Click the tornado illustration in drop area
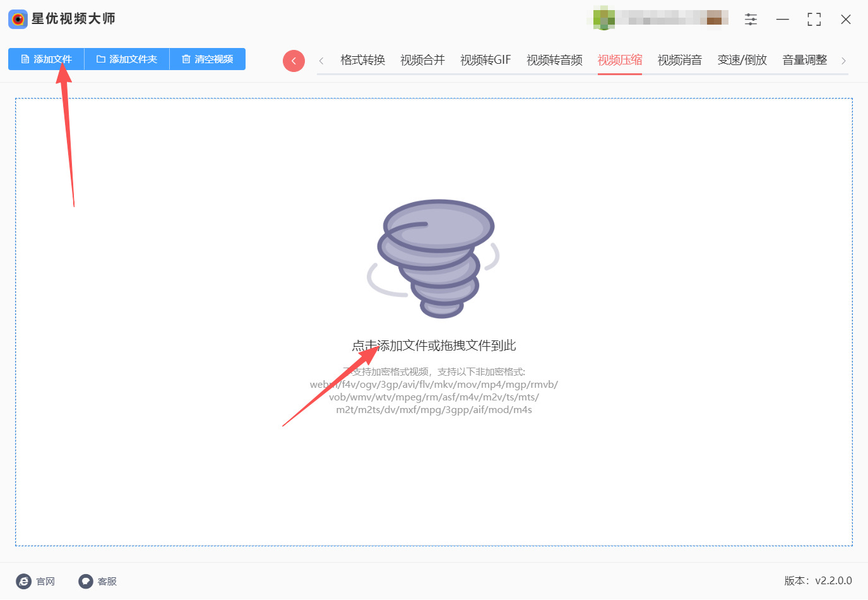Image resolution: width=868 pixels, height=600 pixels. click(434, 258)
